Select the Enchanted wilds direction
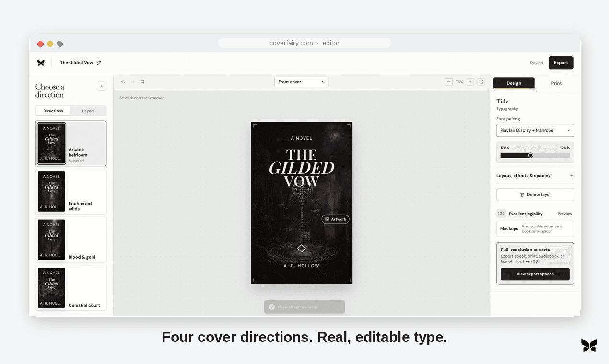 pos(71,192)
